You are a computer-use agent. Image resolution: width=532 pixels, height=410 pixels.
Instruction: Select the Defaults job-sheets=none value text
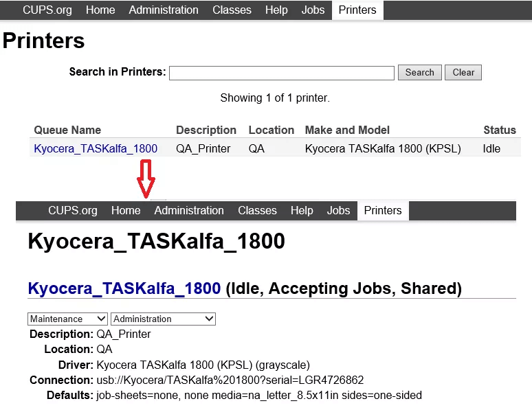pos(259,395)
